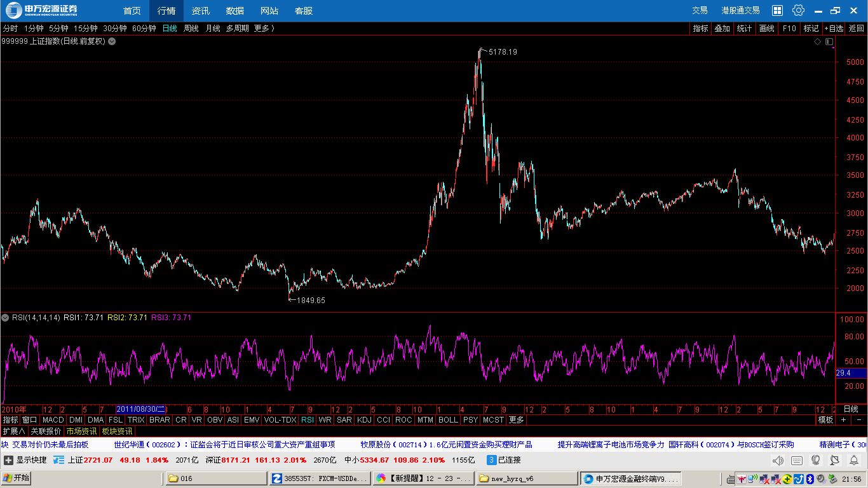
Task: Toggle the side panel icon above the chart
Action: click(829, 41)
